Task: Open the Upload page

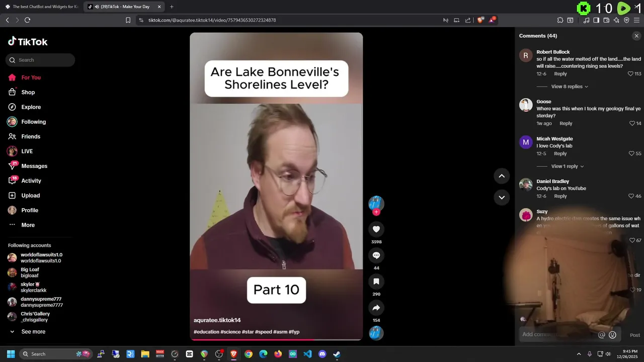Action: 30,196
